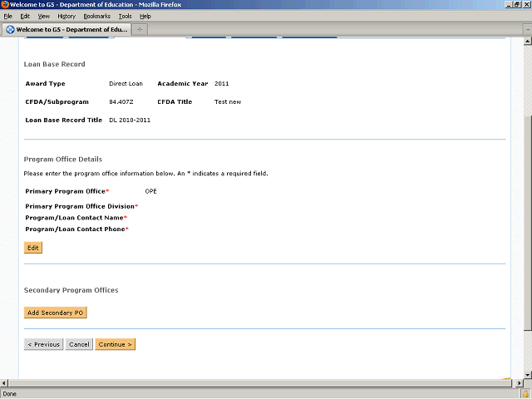This screenshot has width=532, height=399.
Task: Click Edit button for Program Office Details
Action: click(x=33, y=248)
